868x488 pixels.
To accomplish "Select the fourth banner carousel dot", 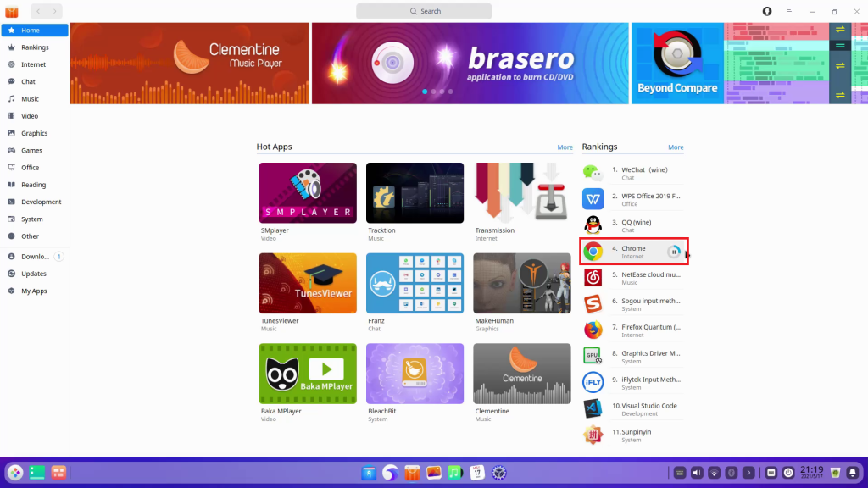I will click(451, 91).
